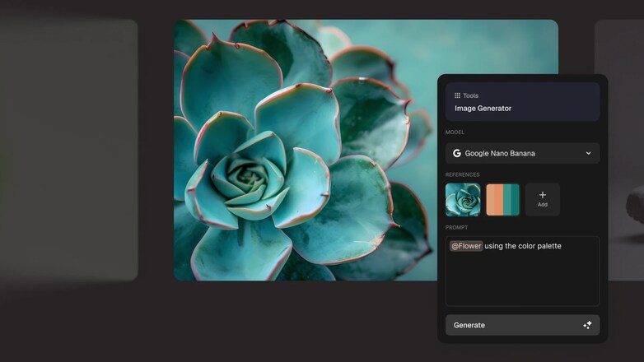The height and width of the screenshot is (362, 644).
Task: Click inside the prompt text area
Action: [x=522, y=280]
